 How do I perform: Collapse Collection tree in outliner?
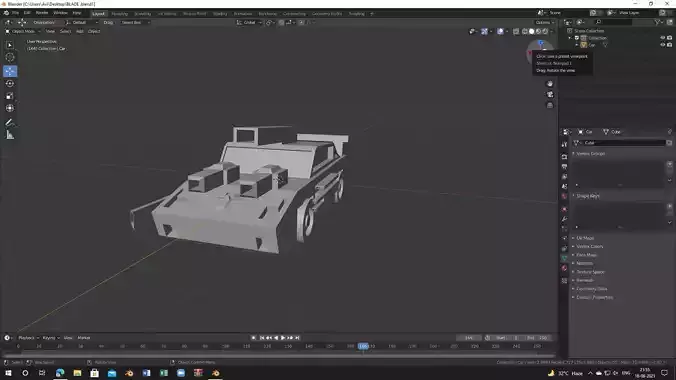click(570, 38)
